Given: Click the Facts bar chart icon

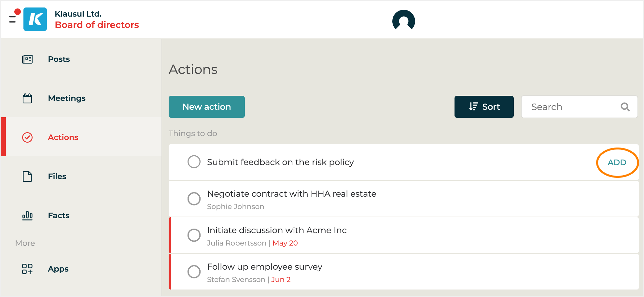Looking at the screenshot, I should pyautogui.click(x=27, y=216).
